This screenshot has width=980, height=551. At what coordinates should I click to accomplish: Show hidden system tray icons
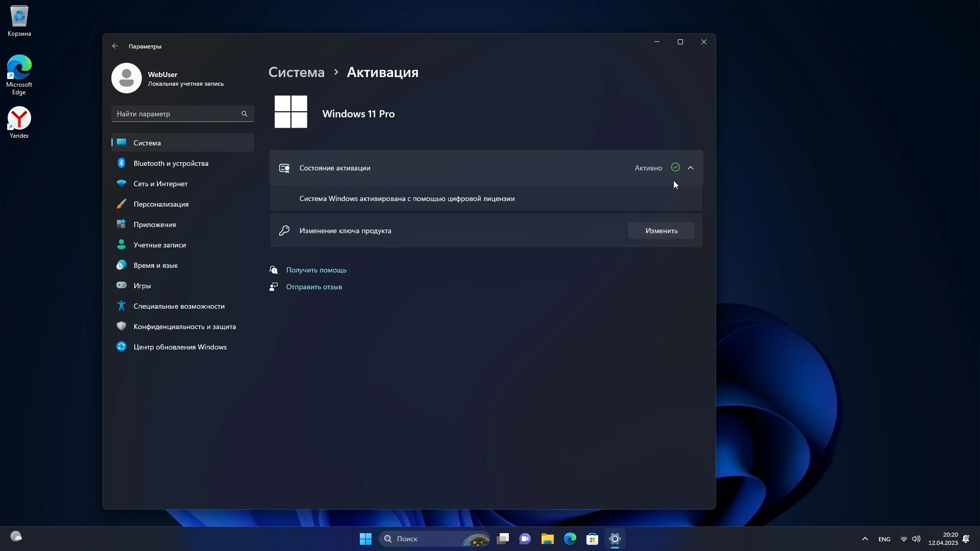coord(865,539)
